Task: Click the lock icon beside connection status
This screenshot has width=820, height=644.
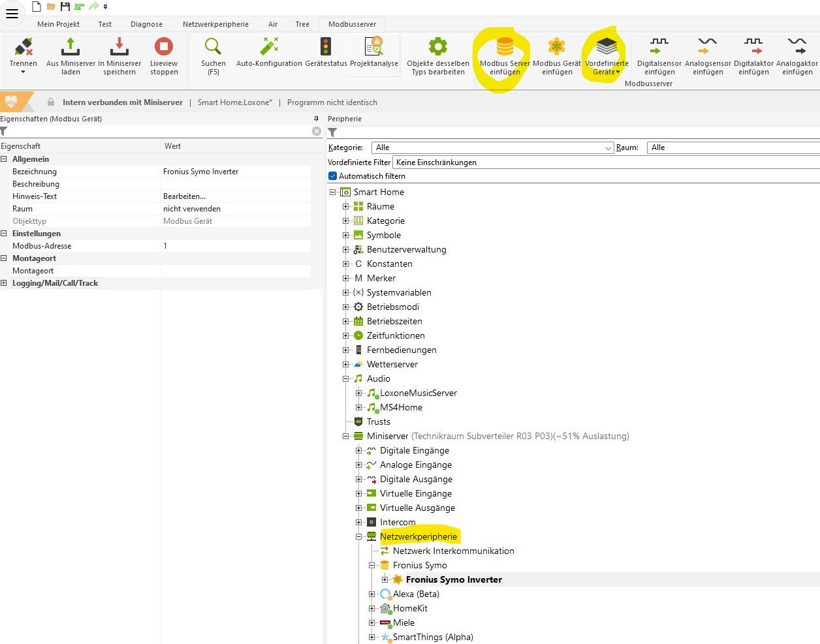Action: (51, 102)
